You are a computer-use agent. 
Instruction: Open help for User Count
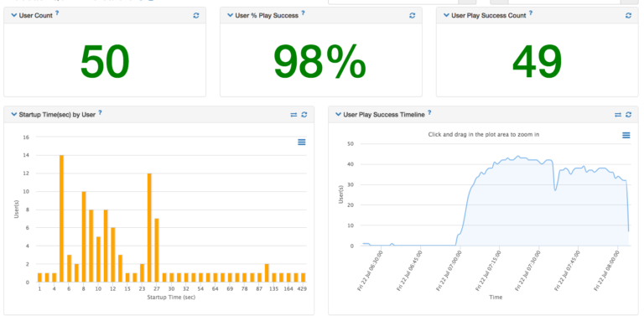(x=57, y=13)
